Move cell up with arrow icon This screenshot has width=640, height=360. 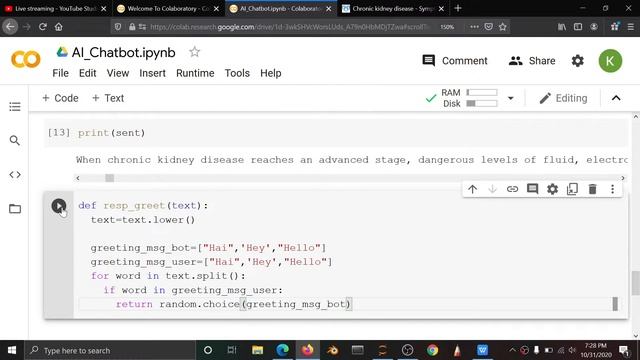point(472,189)
